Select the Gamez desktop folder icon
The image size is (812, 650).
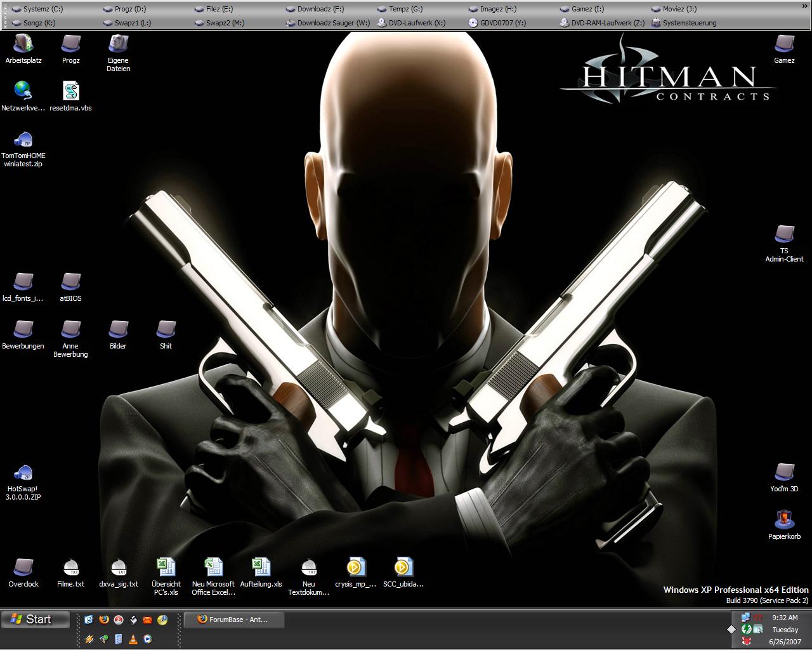[x=785, y=49]
